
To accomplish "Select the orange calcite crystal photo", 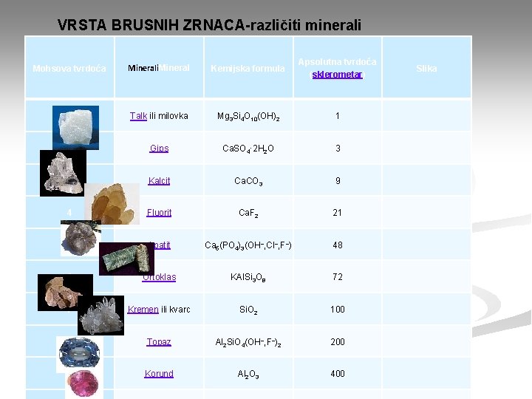I will coord(112,204).
